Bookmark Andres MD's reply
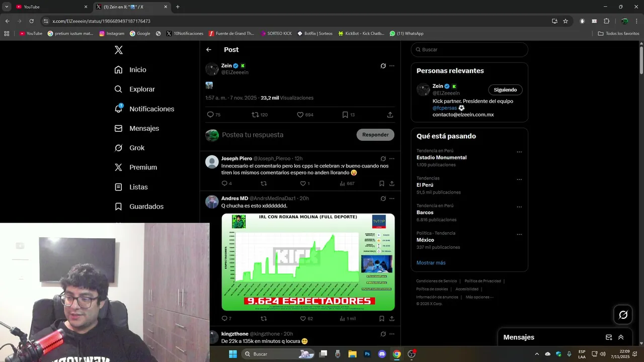Image resolution: width=644 pixels, height=362 pixels. [382, 319]
